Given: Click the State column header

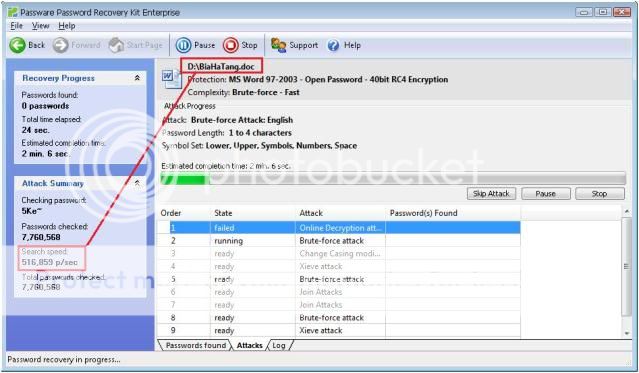Looking at the screenshot, I should click(223, 213).
